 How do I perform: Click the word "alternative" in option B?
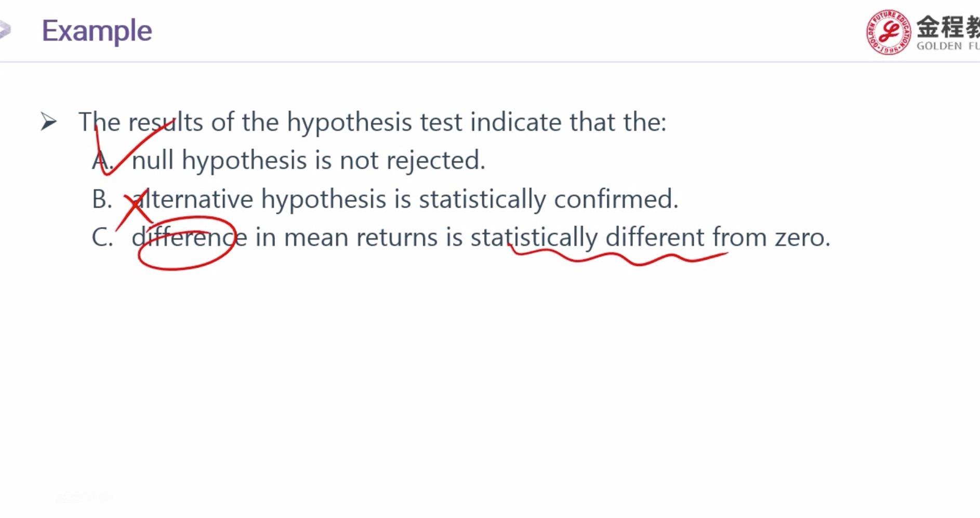point(193,199)
